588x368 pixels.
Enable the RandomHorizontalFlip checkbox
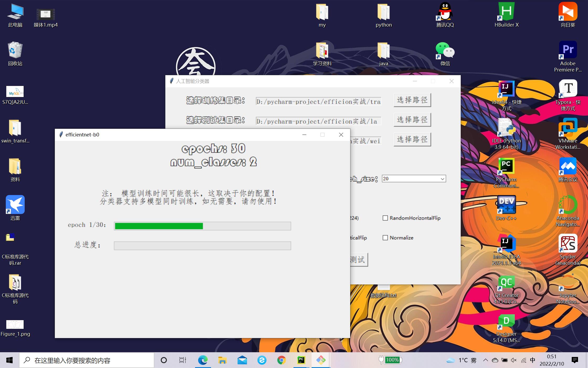tap(385, 218)
